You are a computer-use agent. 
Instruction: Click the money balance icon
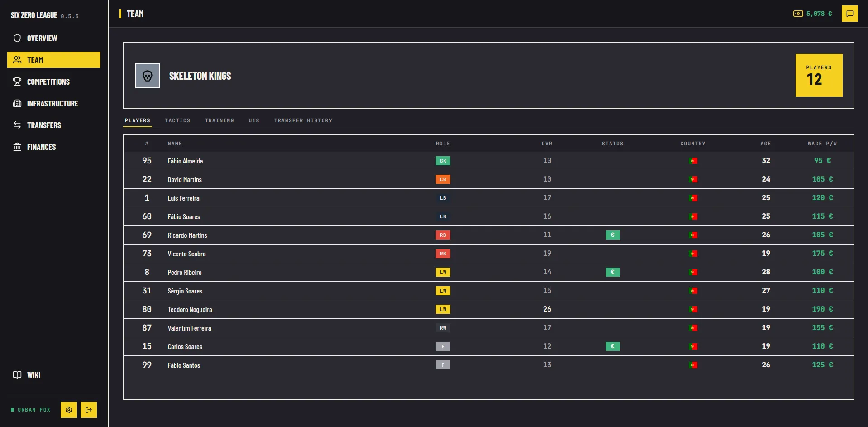(x=798, y=14)
